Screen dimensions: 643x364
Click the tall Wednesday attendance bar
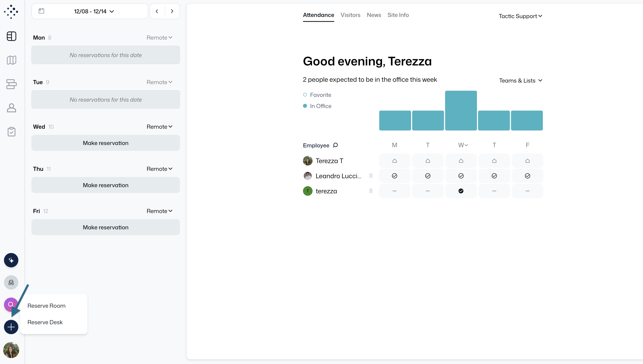[x=461, y=111]
